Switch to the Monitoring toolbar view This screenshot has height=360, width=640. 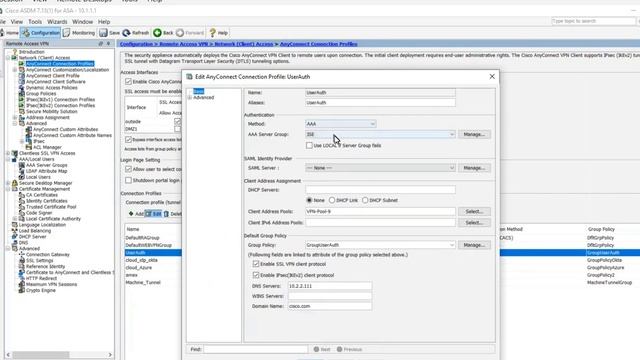tap(79, 33)
